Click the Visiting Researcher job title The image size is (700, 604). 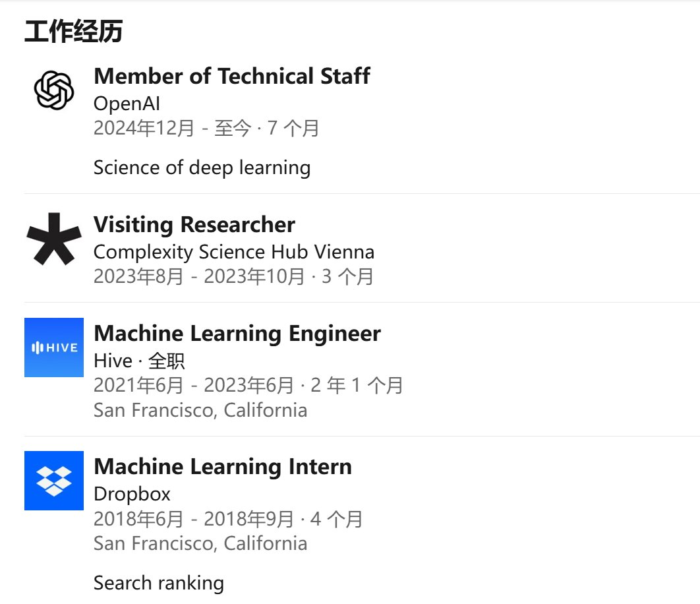(x=194, y=224)
